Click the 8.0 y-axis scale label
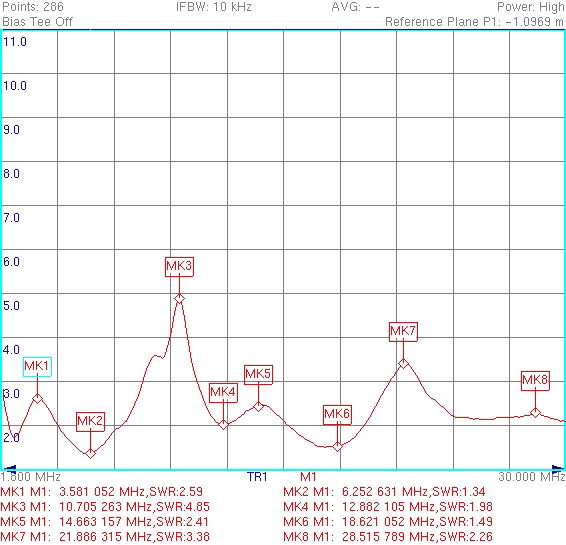The image size is (566, 545). [11, 174]
